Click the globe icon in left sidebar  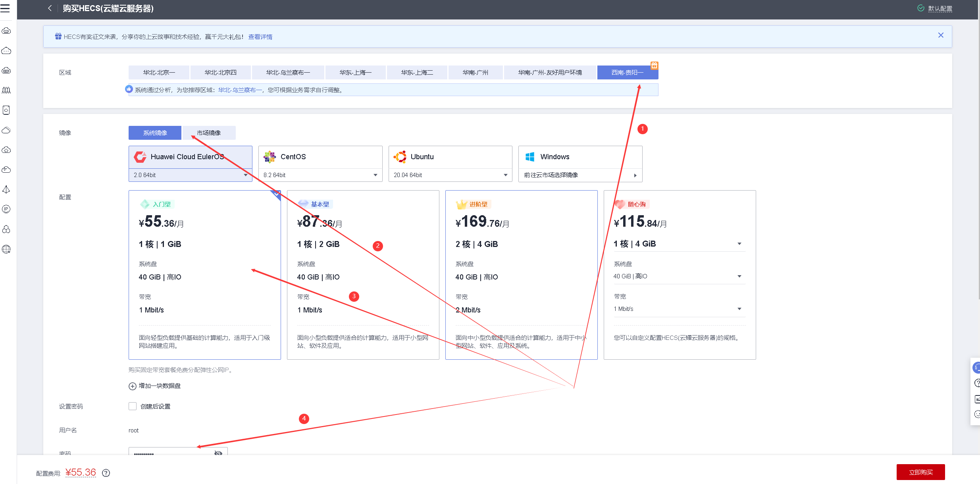[6, 249]
